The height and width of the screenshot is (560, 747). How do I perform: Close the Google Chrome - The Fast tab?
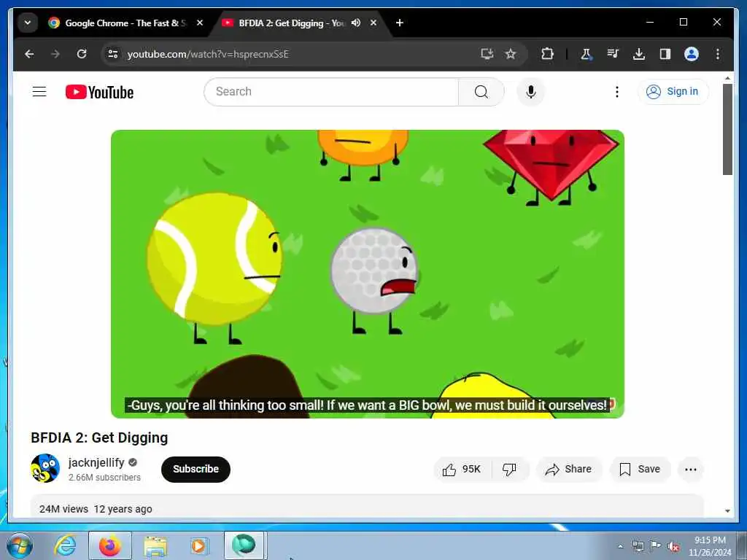(x=200, y=23)
